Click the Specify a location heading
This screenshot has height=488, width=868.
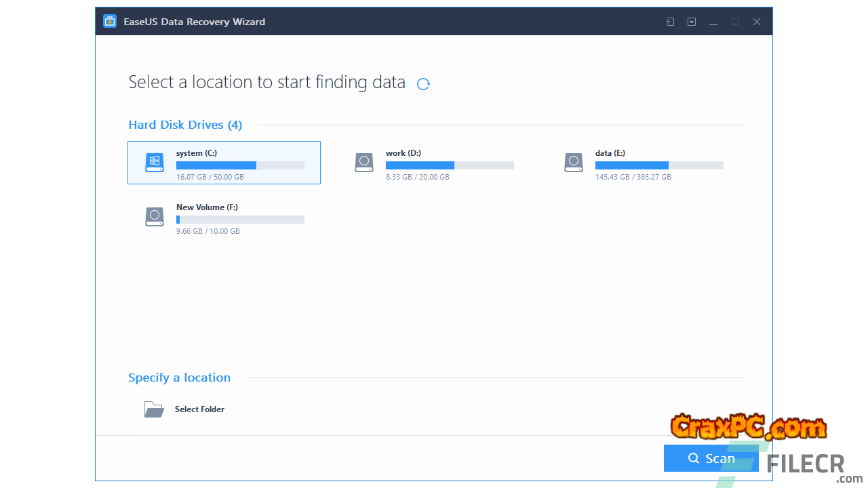click(x=179, y=378)
